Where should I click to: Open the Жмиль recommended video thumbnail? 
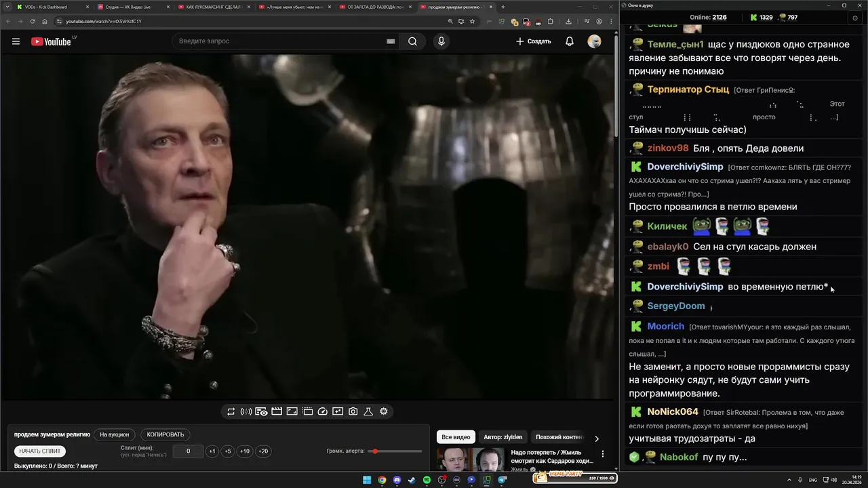click(x=471, y=460)
